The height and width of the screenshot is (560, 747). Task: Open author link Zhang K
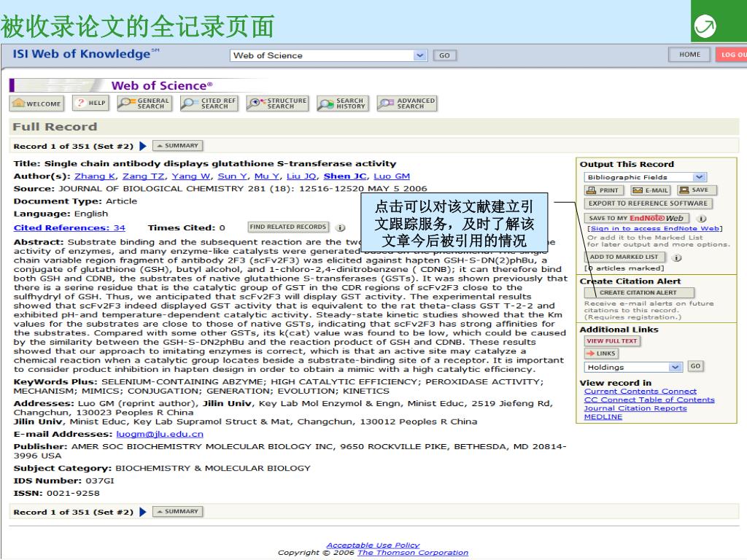[95, 176]
